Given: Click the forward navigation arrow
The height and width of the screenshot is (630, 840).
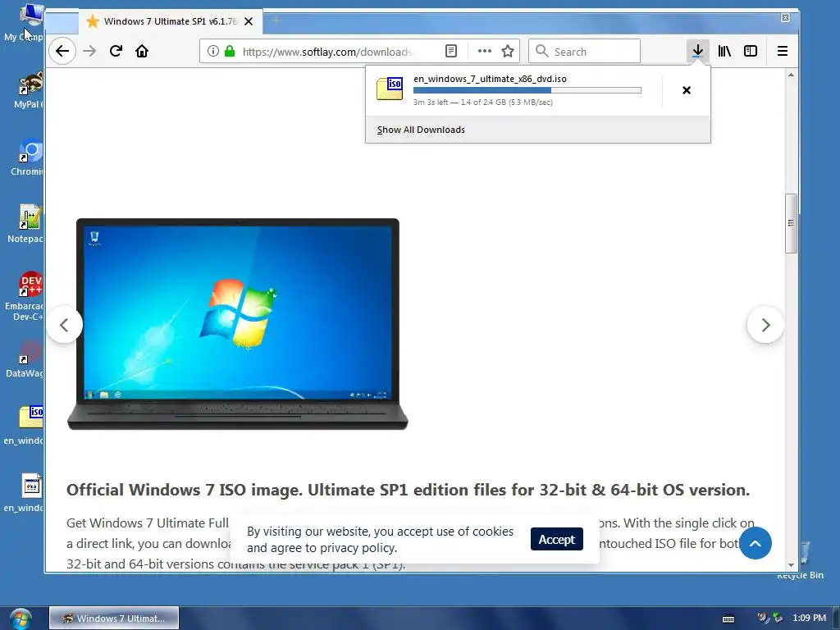Looking at the screenshot, I should pos(89,52).
